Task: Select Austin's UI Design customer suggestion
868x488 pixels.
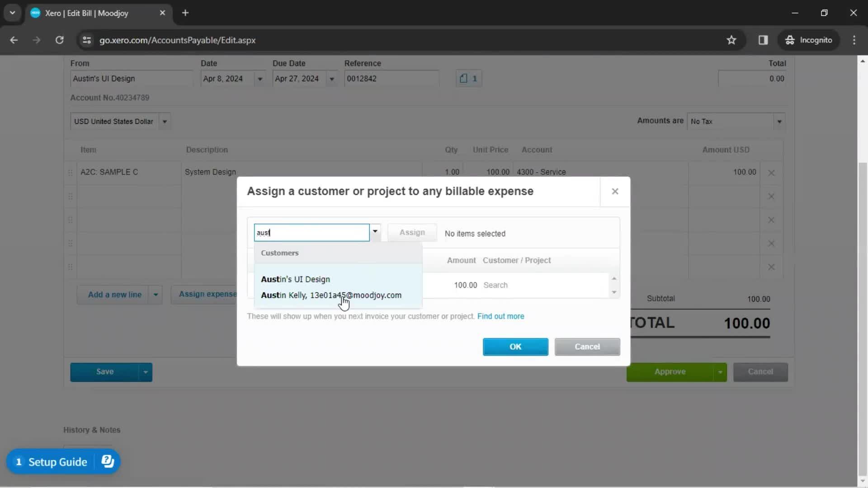Action: tap(295, 279)
